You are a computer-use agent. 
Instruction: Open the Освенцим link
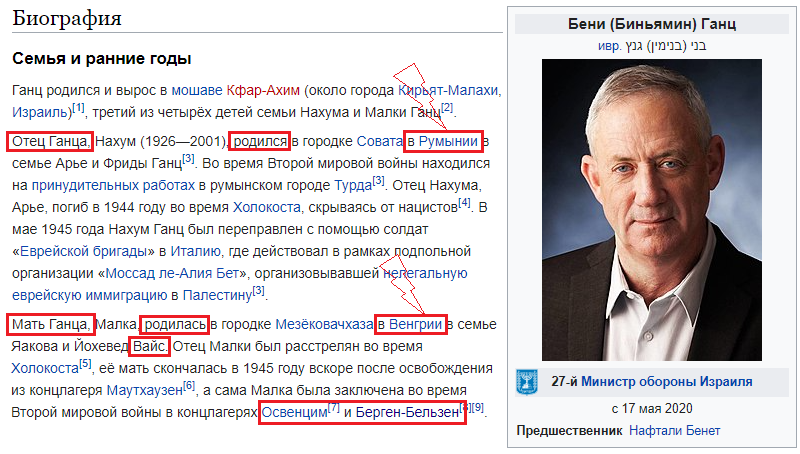[x=294, y=412]
